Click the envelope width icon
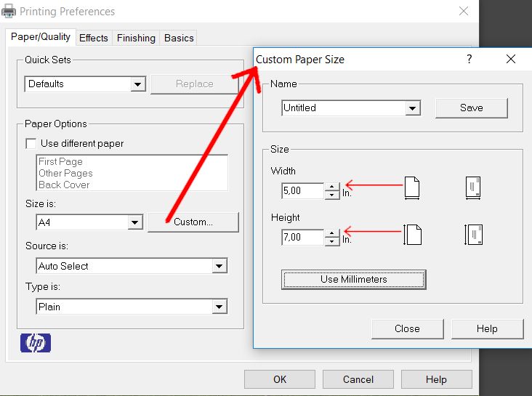Viewport: 532px width, 396px height. 473,187
